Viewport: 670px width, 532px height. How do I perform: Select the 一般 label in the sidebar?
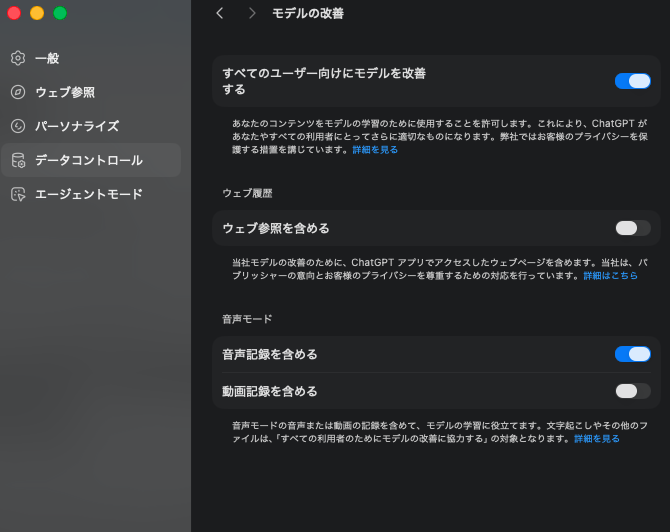click(47, 58)
